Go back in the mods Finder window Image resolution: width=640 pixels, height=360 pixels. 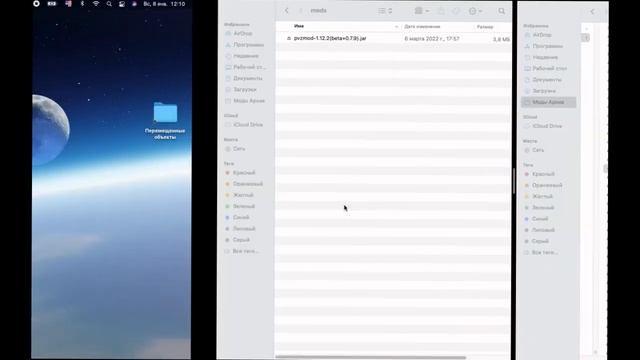pyautogui.click(x=287, y=11)
